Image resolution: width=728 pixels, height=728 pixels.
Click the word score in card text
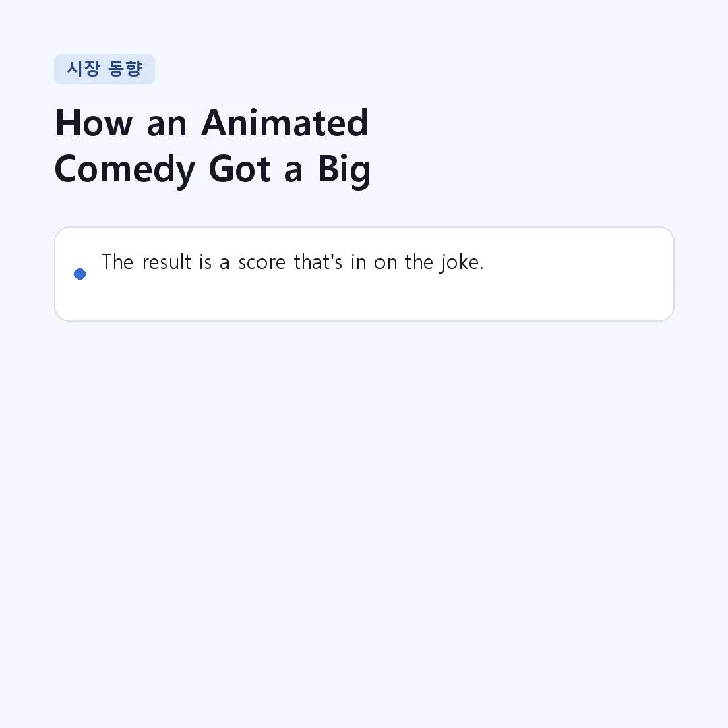[262, 263]
